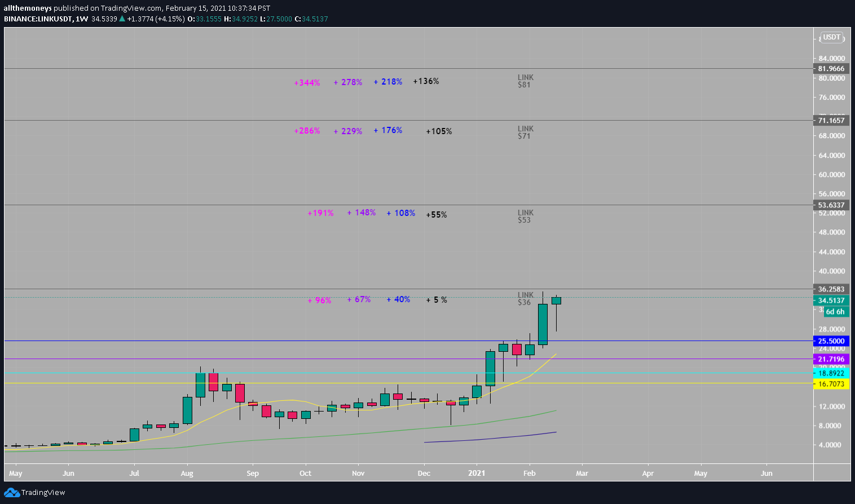Viewport: 855px width, 504px height.
Task: Select the LINK $53 target label
Action: coord(526,216)
